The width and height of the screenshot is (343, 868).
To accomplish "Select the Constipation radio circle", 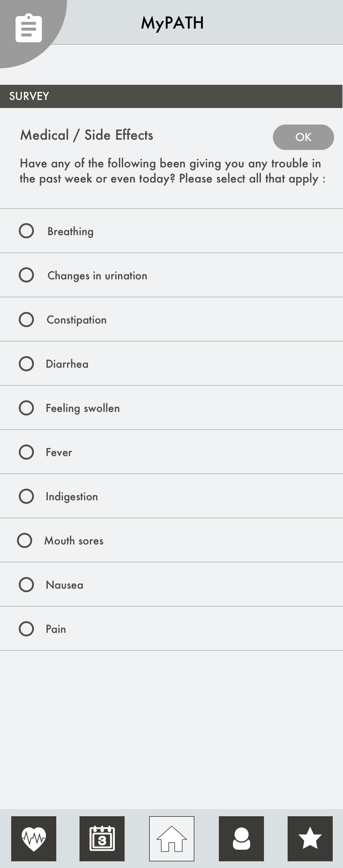I will (x=26, y=319).
